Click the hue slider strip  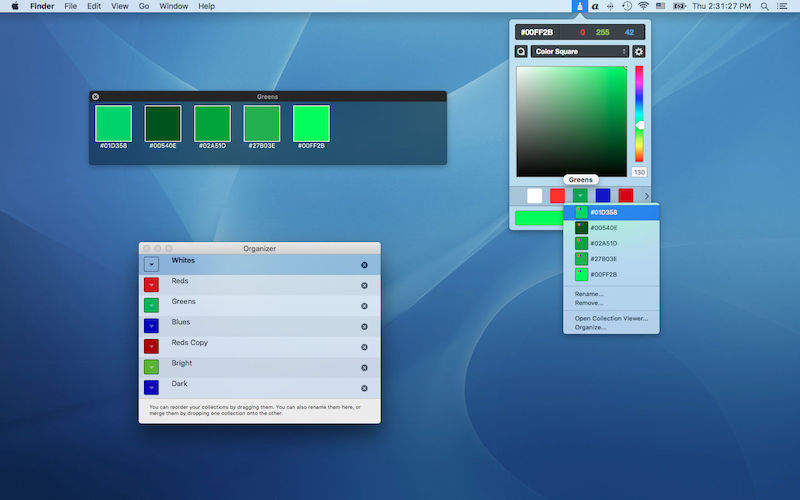[639, 114]
